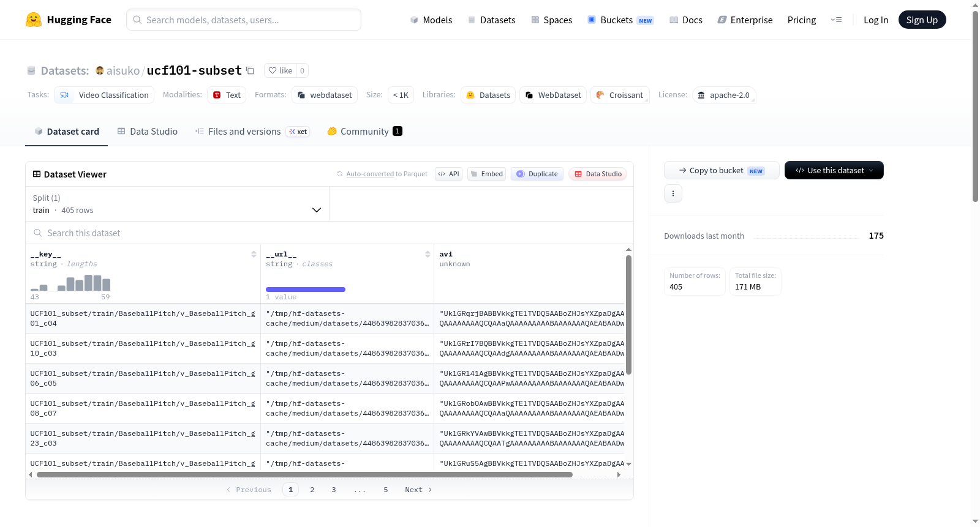Open the API button in Dataset Viewer
Image resolution: width=980 pixels, height=527 pixels.
(x=448, y=174)
